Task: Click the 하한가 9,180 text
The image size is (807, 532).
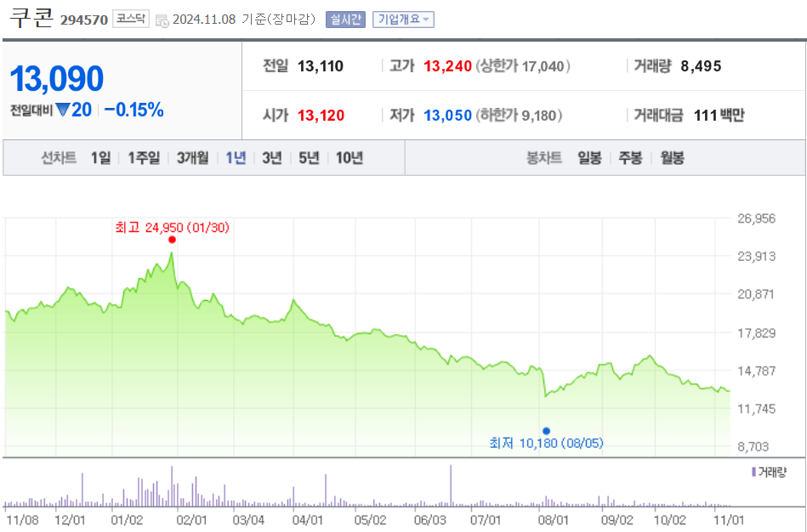Action: click(519, 116)
